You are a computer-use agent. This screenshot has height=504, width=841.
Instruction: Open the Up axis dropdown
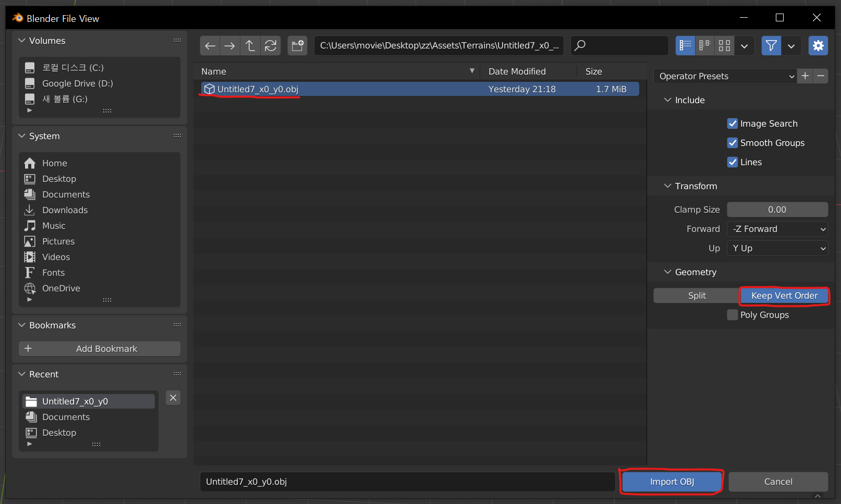pyautogui.click(x=777, y=248)
